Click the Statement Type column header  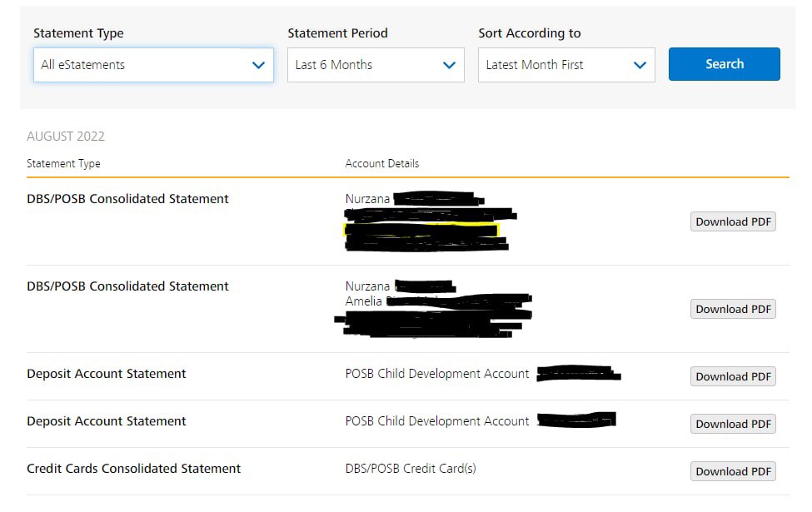coord(63,164)
